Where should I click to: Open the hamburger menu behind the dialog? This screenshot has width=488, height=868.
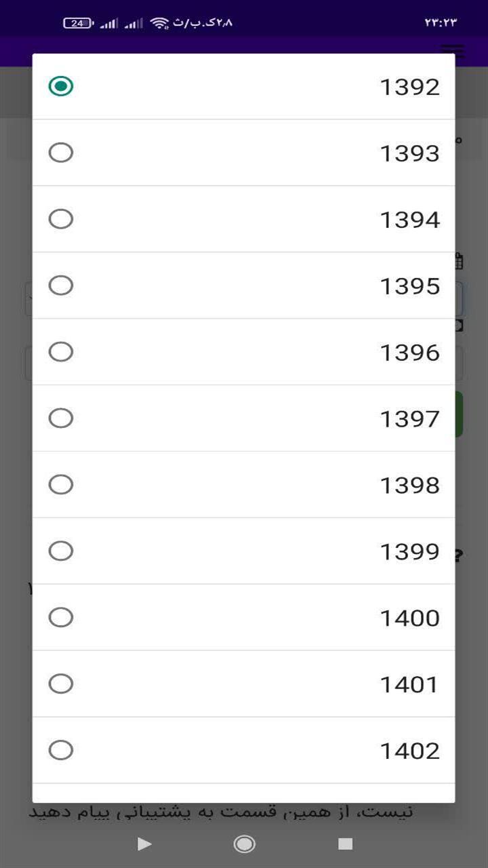(x=453, y=51)
